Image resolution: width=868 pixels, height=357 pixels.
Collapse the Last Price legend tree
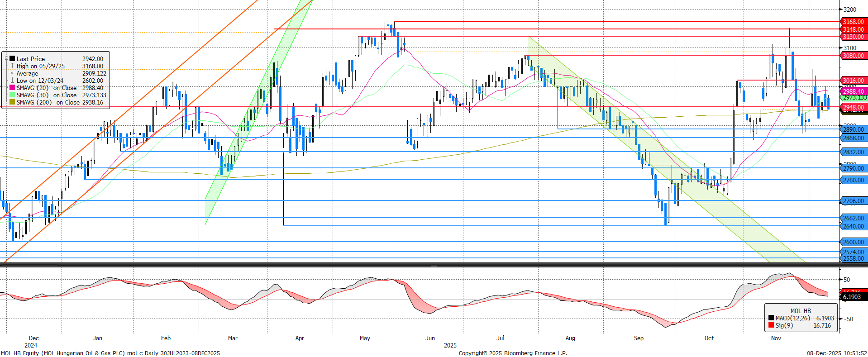[x=6, y=59]
